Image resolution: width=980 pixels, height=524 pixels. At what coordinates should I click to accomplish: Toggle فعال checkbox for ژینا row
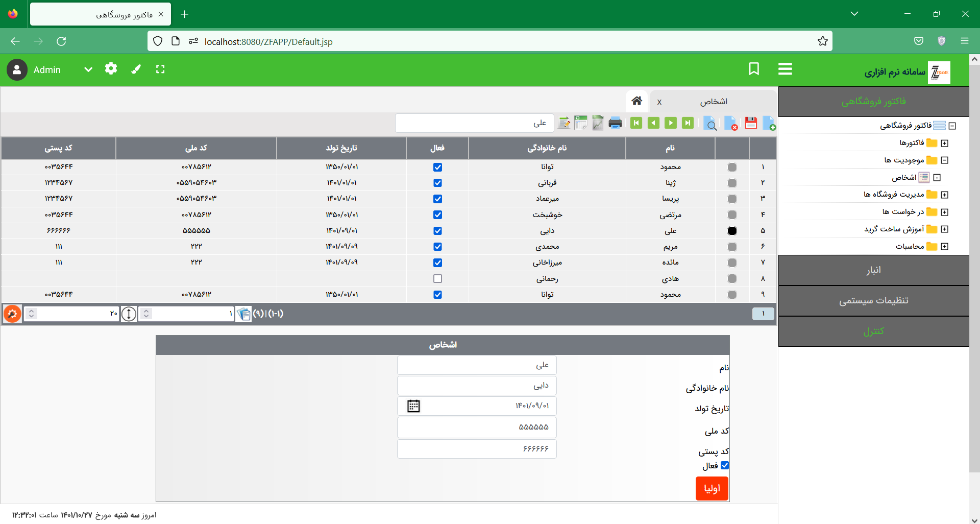click(437, 183)
